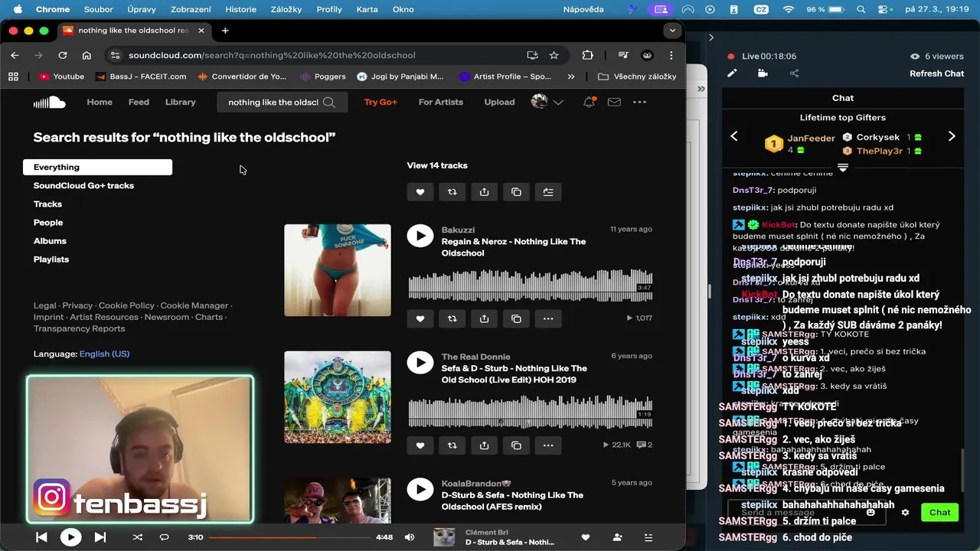Image resolution: width=980 pixels, height=551 pixels.
Task: Show previous top gifters with left arrow
Action: coord(734,136)
